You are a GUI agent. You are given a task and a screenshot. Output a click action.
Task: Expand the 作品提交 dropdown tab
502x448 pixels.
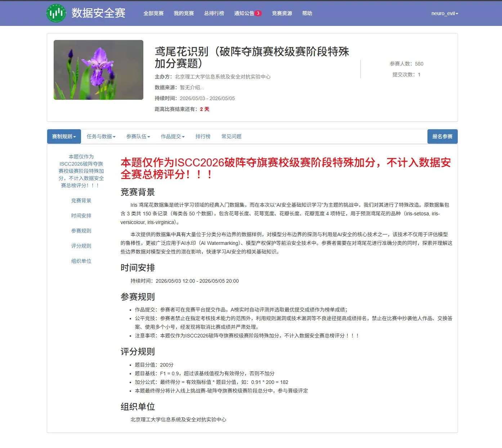click(x=173, y=136)
